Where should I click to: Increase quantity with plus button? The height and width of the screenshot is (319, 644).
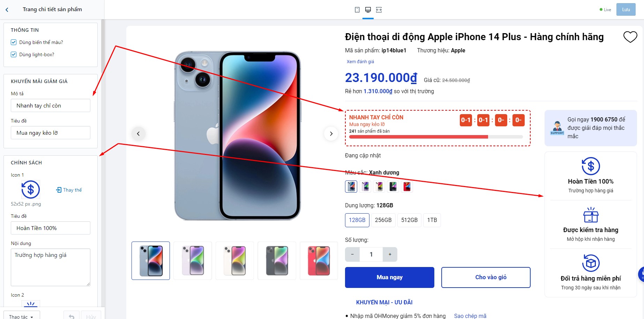point(390,254)
